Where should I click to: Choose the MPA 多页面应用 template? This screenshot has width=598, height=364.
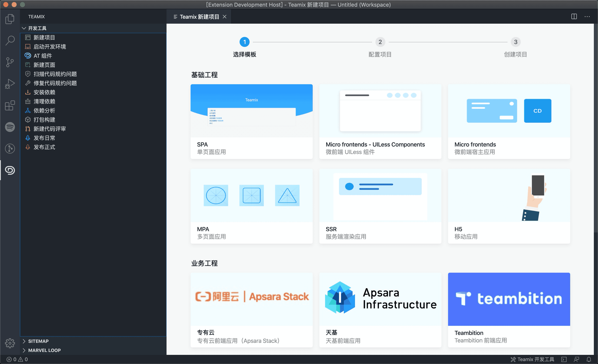pos(251,206)
